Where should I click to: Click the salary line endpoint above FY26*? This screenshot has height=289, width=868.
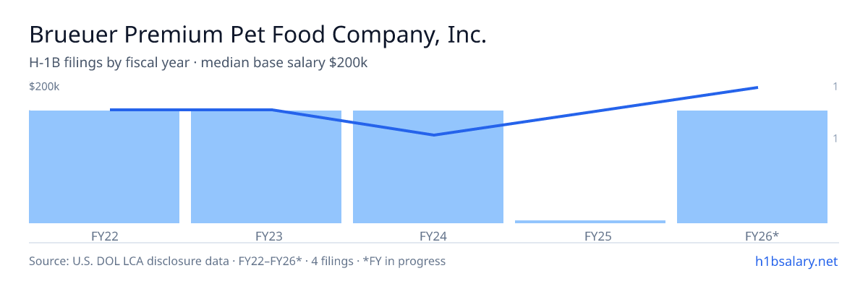757,87
